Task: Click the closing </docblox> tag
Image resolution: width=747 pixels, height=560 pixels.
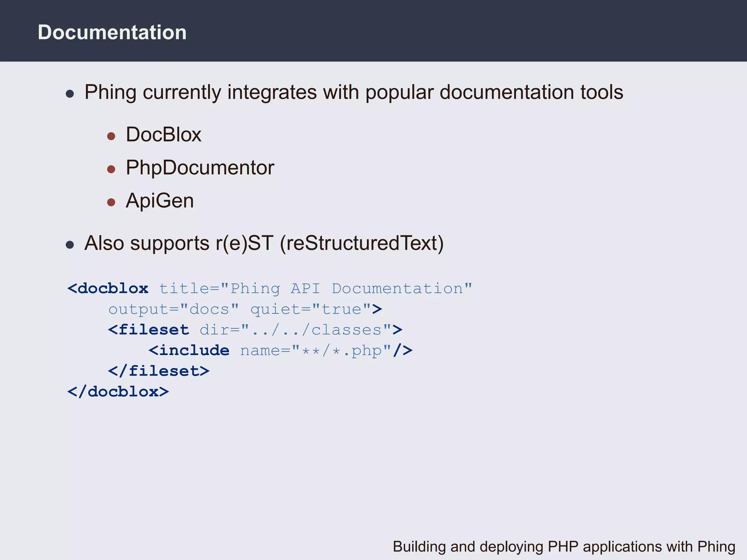Action: click(x=118, y=392)
